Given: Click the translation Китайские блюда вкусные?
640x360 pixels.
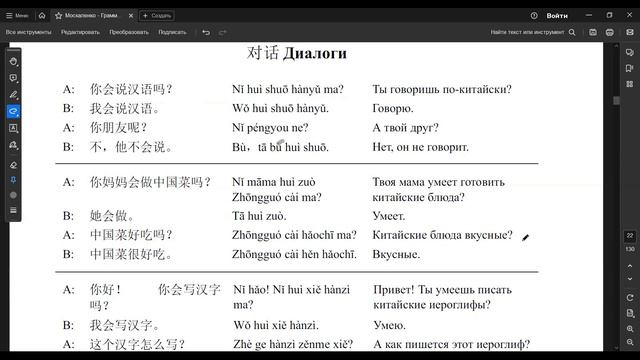Looking at the screenshot, I should pos(442,235).
